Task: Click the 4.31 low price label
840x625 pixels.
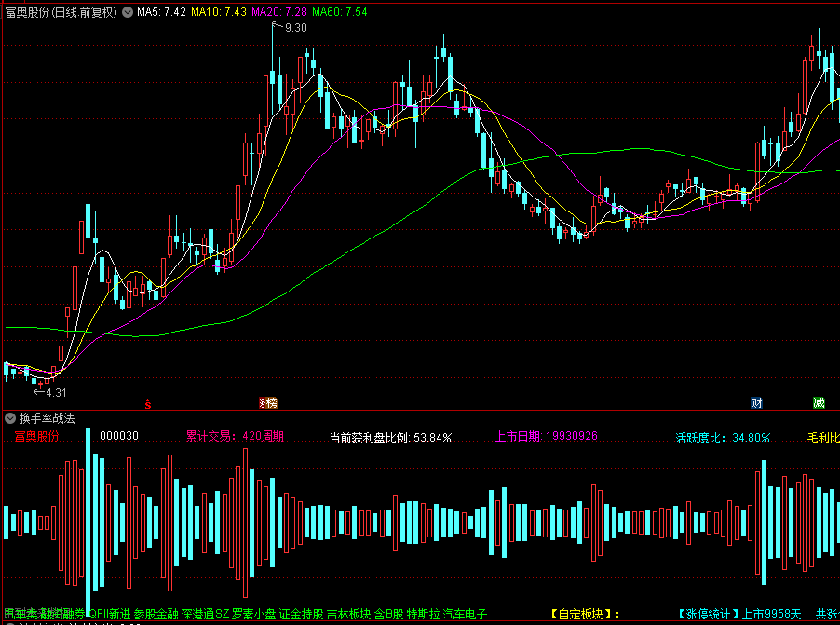Action: [x=56, y=393]
